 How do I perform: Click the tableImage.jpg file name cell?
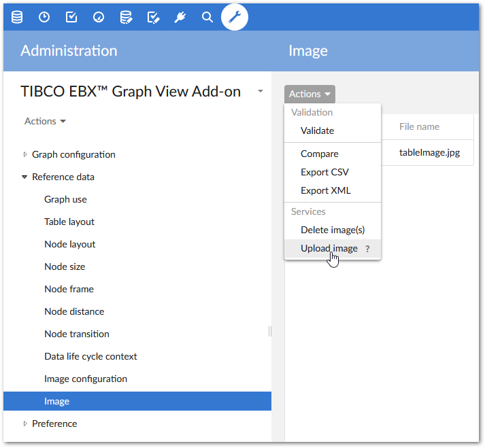(429, 153)
